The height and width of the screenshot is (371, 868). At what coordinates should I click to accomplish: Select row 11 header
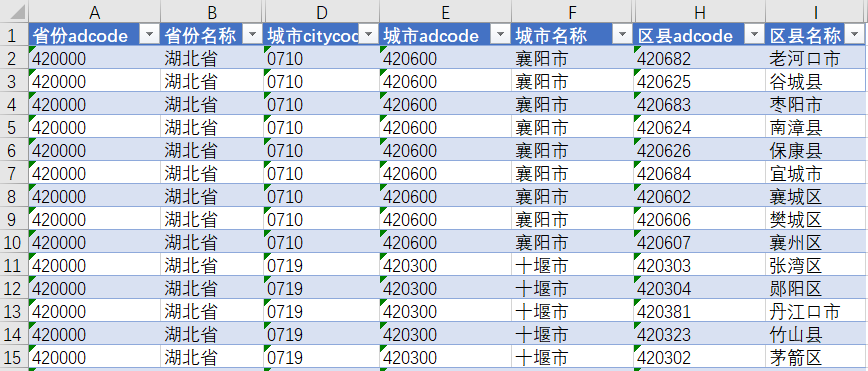[14, 265]
